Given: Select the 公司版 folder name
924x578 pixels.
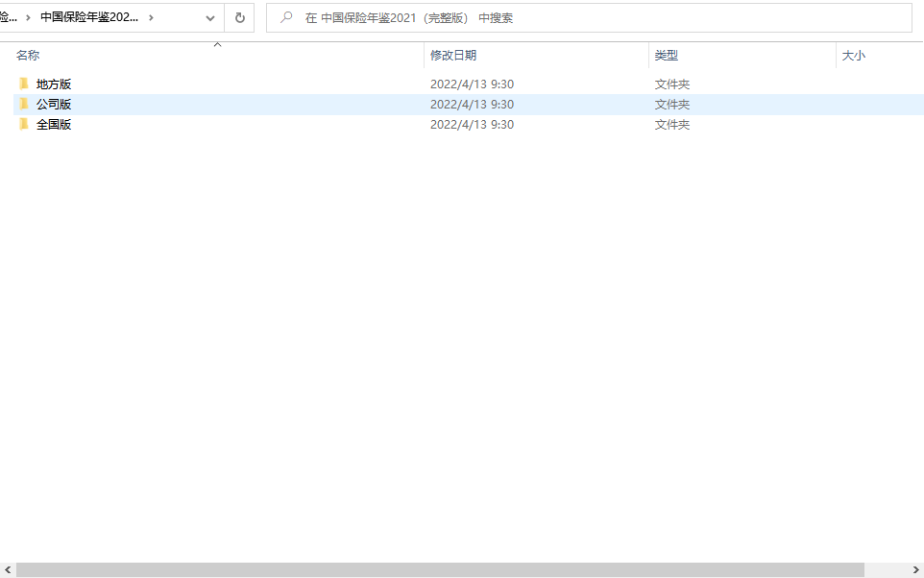Looking at the screenshot, I should click(x=54, y=105).
